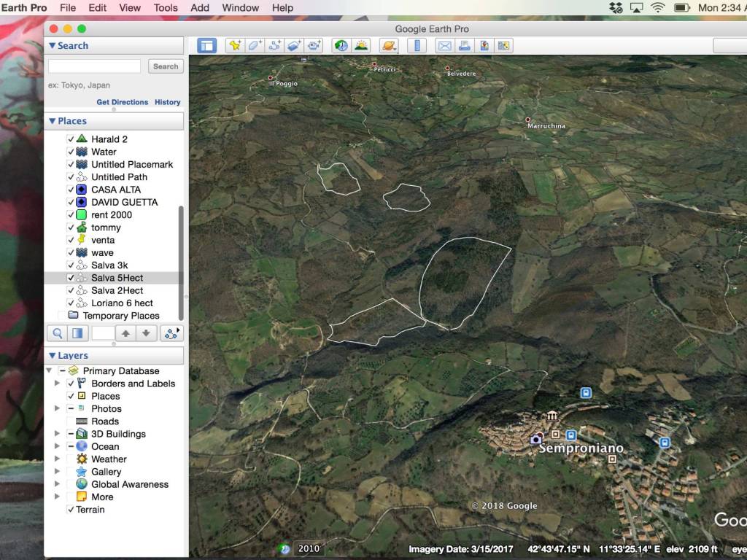Viewport: 747px width, 560px height.
Task: Toggle the Terrain layer checkbox
Action: [x=71, y=510]
